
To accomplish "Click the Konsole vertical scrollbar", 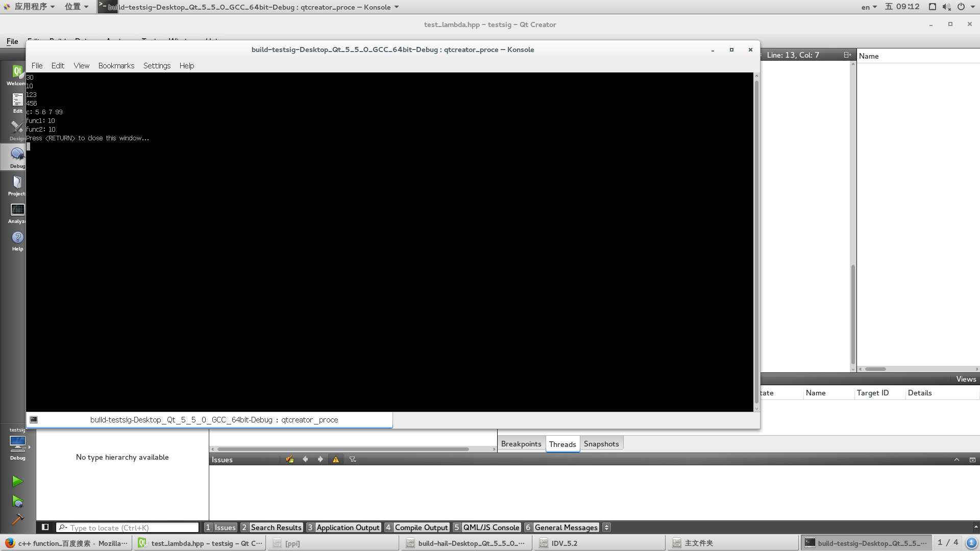I will [756, 242].
